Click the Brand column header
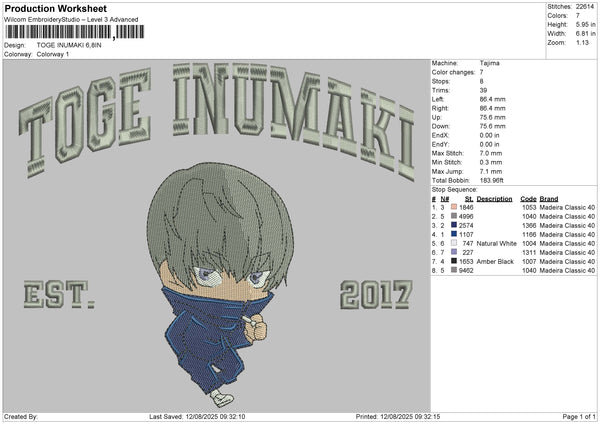600x424 pixels. pos(549,199)
